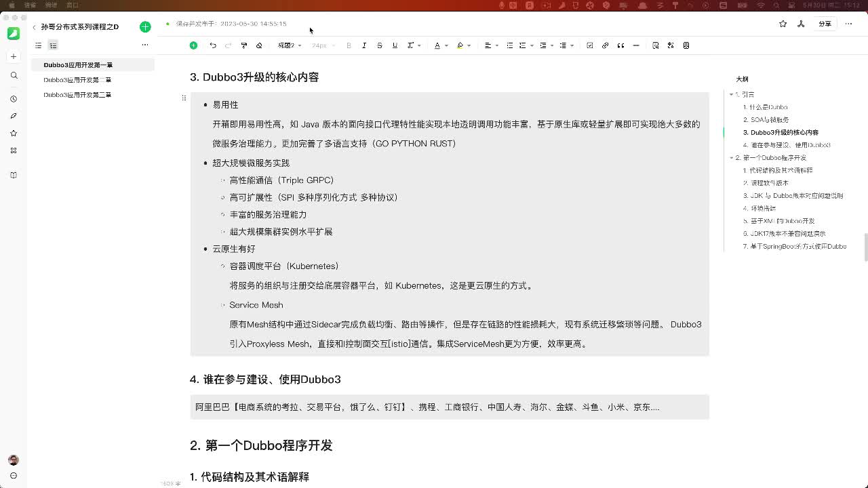The width and height of the screenshot is (868, 488).
Task: Open collaborators icon in header
Action: [x=801, y=24]
